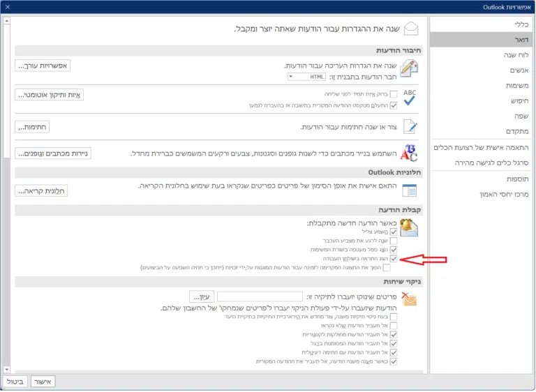This screenshot has width=536, height=392.
Task: Click the קבלת הודעה section header
Action: (x=218, y=210)
